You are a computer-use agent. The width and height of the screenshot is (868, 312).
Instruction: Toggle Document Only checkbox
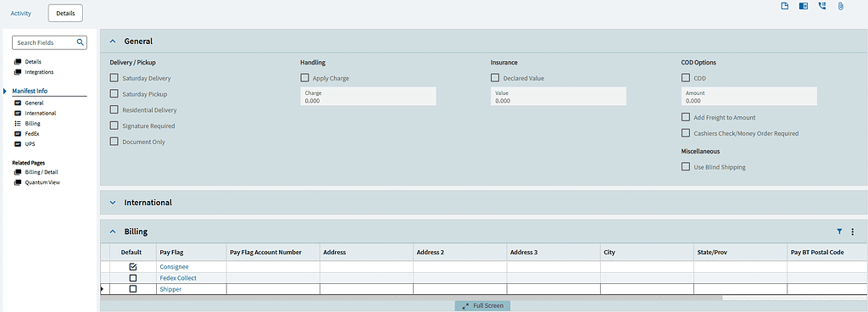pos(114,141)
